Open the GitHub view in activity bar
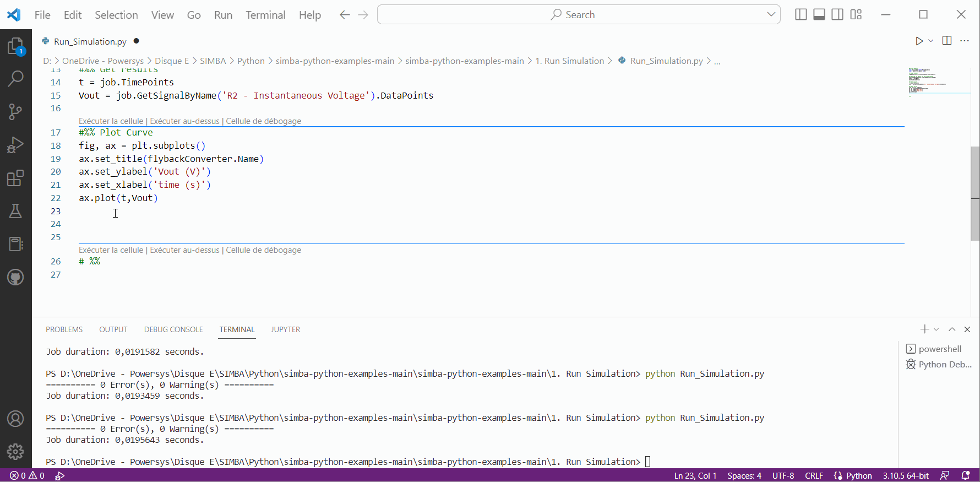 (x=15, y=277)
